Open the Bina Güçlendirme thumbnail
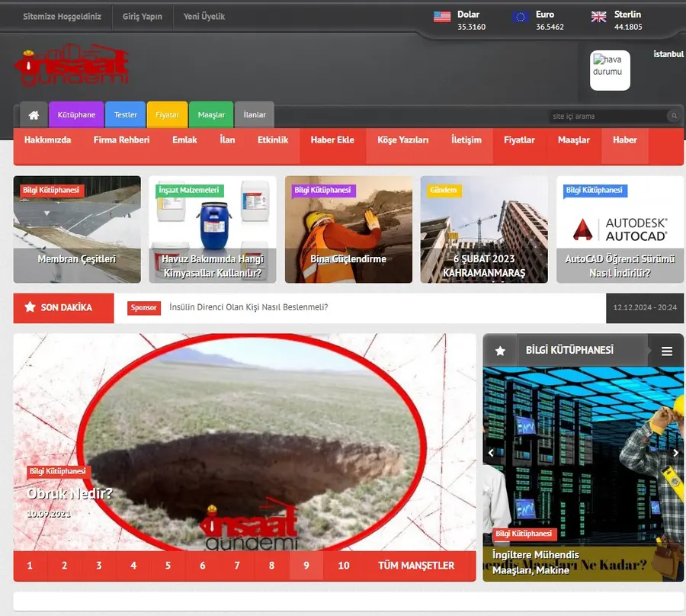Viewport: 686px width, 616px height. (348, 229)
